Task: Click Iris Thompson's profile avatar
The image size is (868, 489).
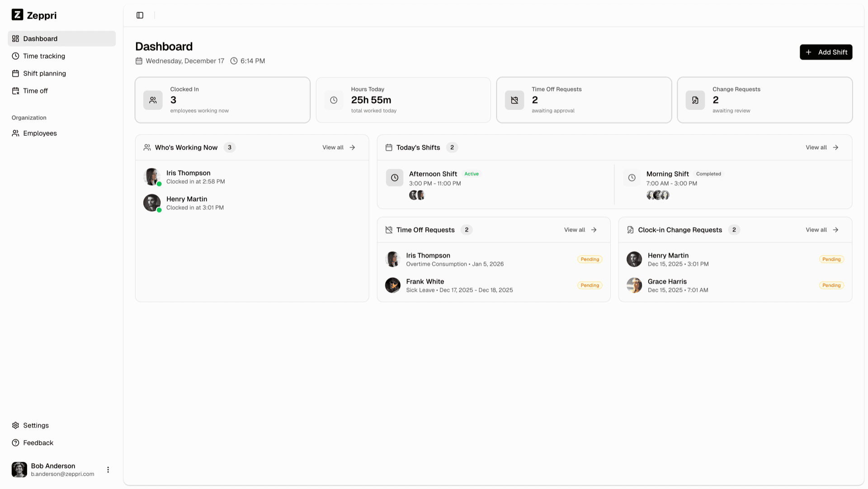Action: 151,176
